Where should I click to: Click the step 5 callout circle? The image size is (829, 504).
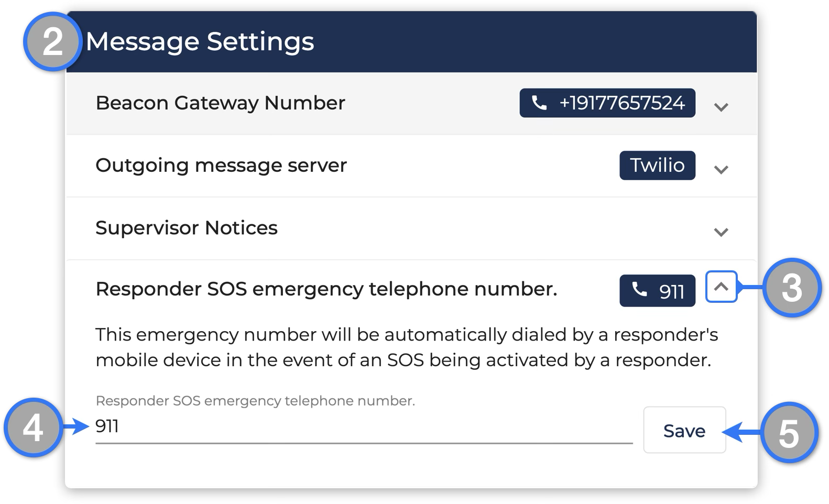(x=789, y=433)
